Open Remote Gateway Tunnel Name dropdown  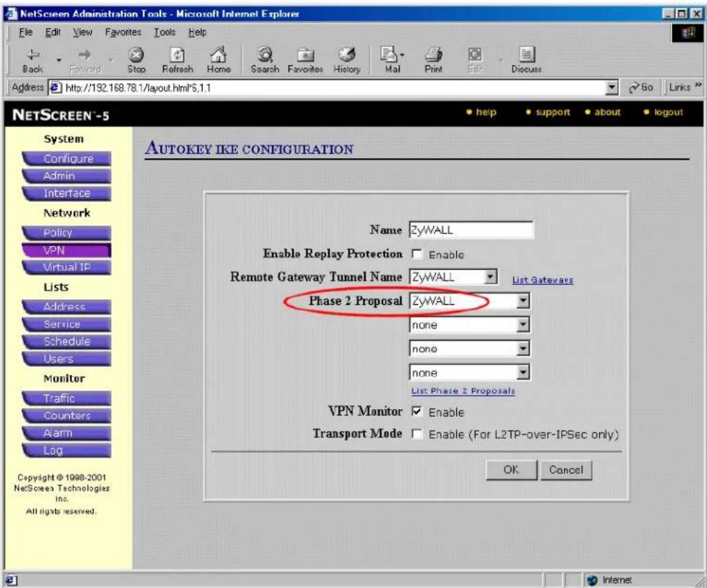[490, 276]
